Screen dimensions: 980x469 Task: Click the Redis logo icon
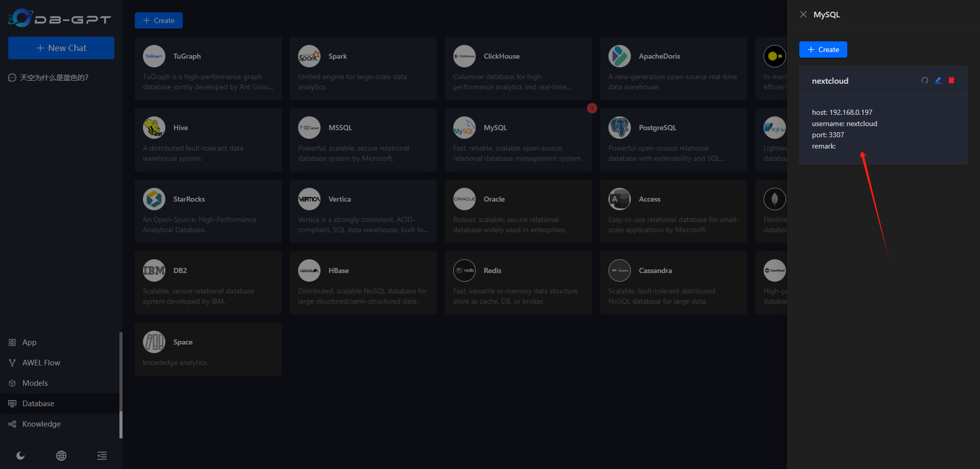[464, 270]
